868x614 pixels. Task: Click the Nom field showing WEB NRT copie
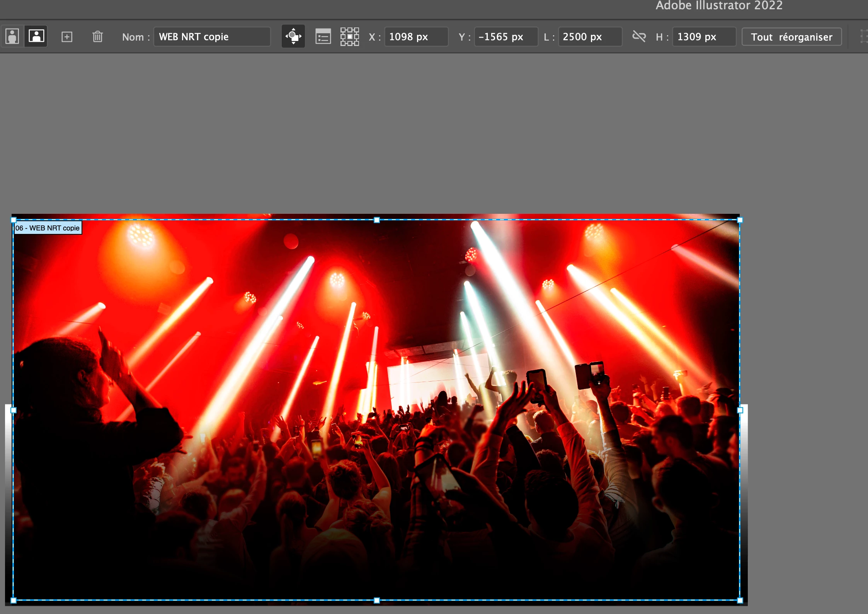212,37
